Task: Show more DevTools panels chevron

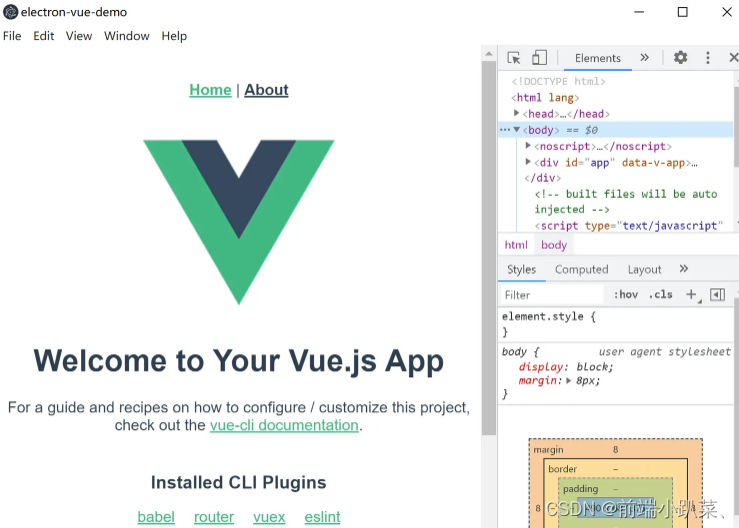Action: click(x=644, y=58)
